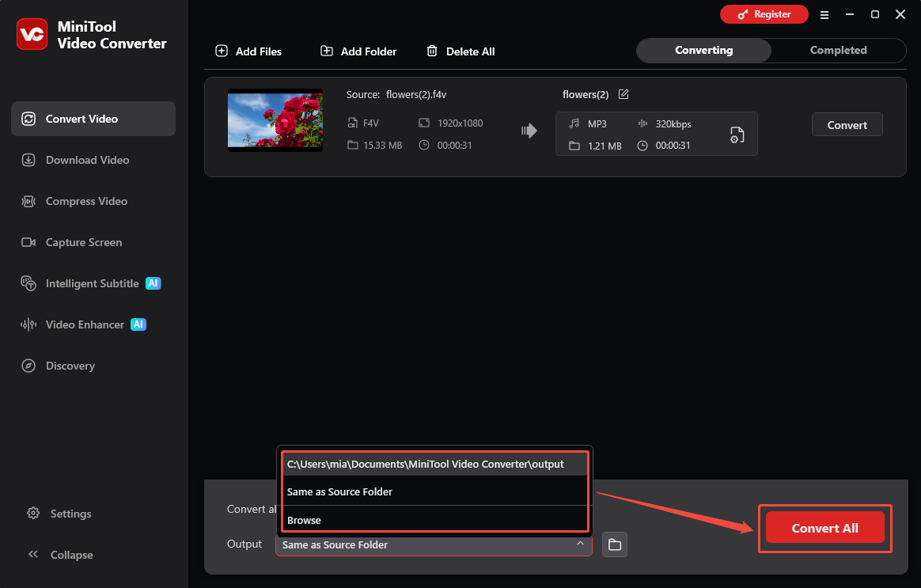The height and width of the screenshot is (588, 921).
Task: Click the edit icon beside flowers(2)
Action: pyautogui.click(x=623, y=94)
